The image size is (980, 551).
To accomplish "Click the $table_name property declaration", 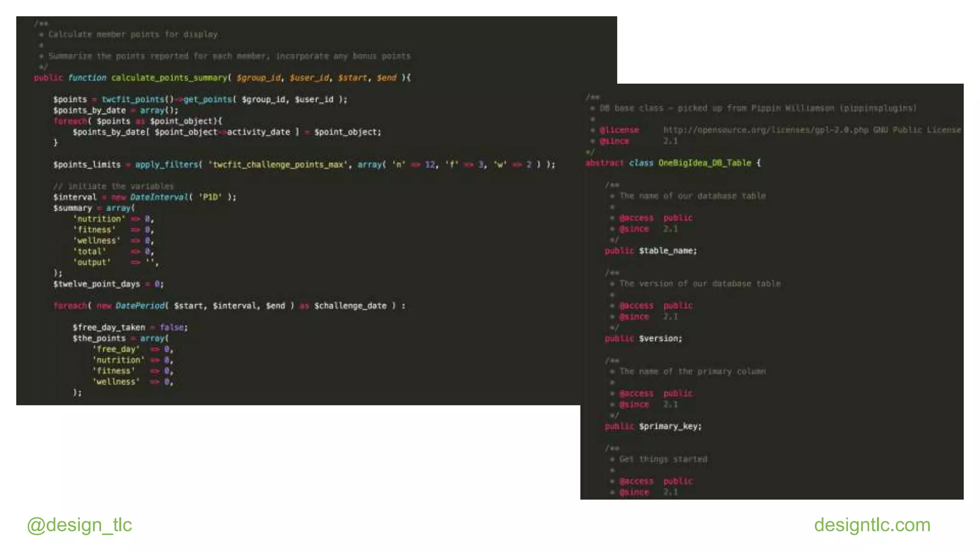I will [668, 251].
